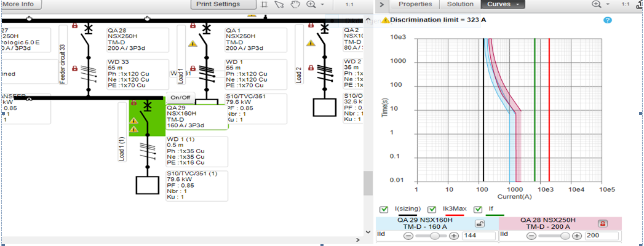The height and width of the screenshot is (246, 644).
Task: Uncheck the I(sizing) curve checkbox
Action: click(384, 210)
